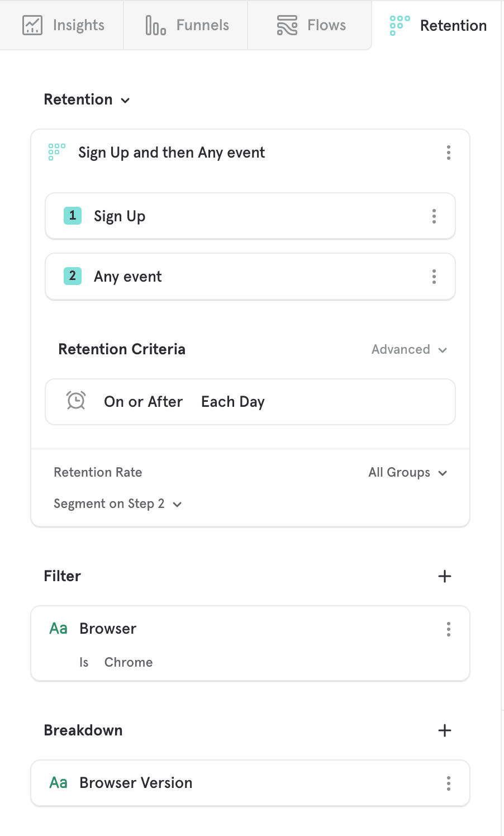Image resolution: width=504 pixels, height=836 pixels.
Task: Click the alarm clock icon in criteria
Action: pos(76,401)
